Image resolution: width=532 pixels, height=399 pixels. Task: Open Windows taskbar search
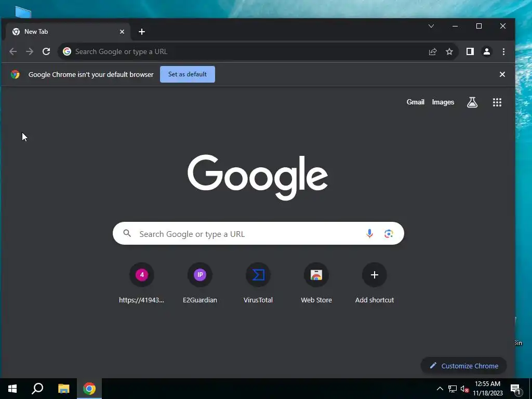point(37,389)
